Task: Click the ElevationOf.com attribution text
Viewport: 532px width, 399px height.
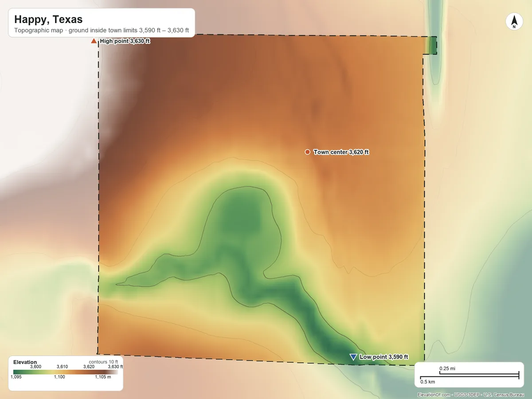Action: click(x=471, y=395)
